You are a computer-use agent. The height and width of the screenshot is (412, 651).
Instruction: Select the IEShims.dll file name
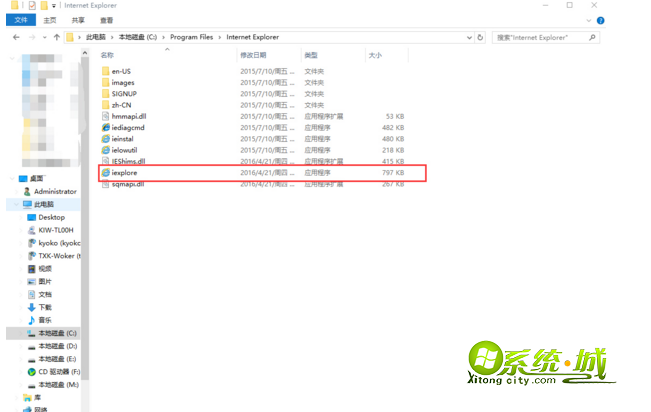pos(128,161)
